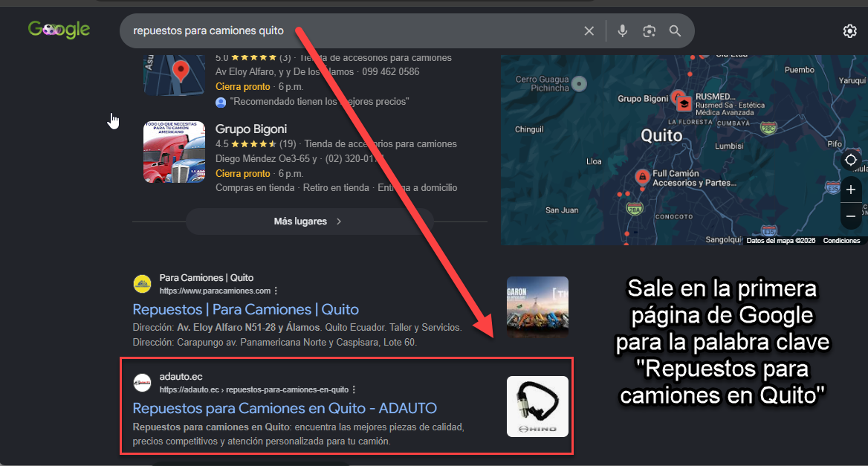Clear the search box text
Viewport: 868px width, 466px height.
click(589, 31)
